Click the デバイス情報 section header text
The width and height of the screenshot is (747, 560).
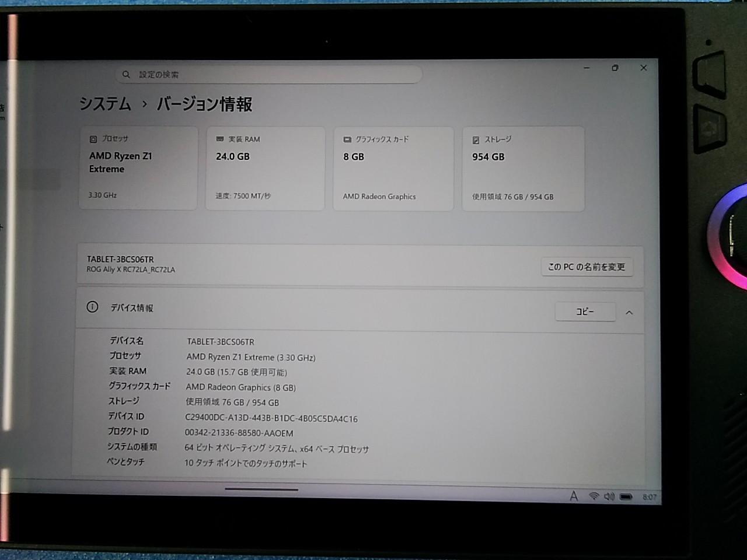click(x=132, y=308)
